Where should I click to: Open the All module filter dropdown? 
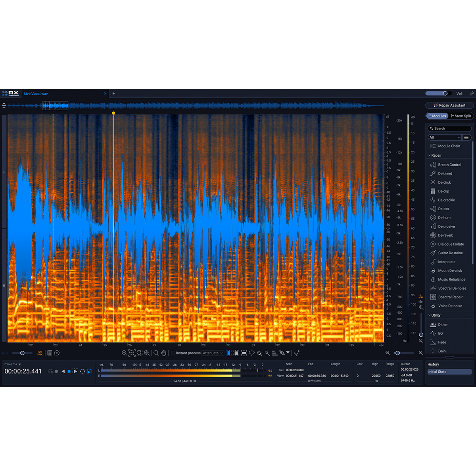point(445,137)
